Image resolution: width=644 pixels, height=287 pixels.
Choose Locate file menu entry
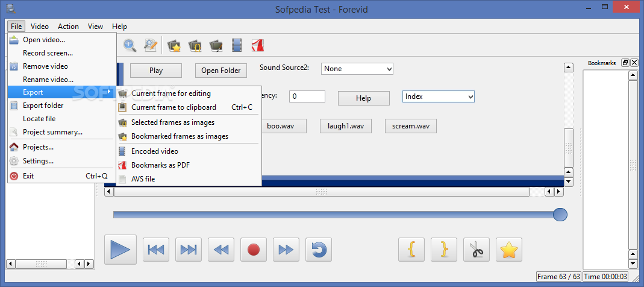point(61,119)
